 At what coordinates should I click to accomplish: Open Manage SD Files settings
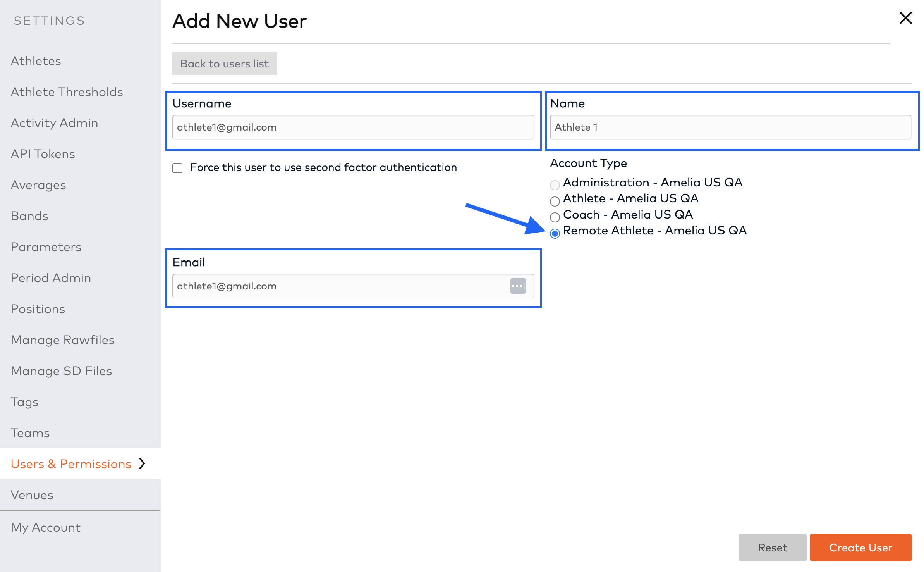point(61,371)
